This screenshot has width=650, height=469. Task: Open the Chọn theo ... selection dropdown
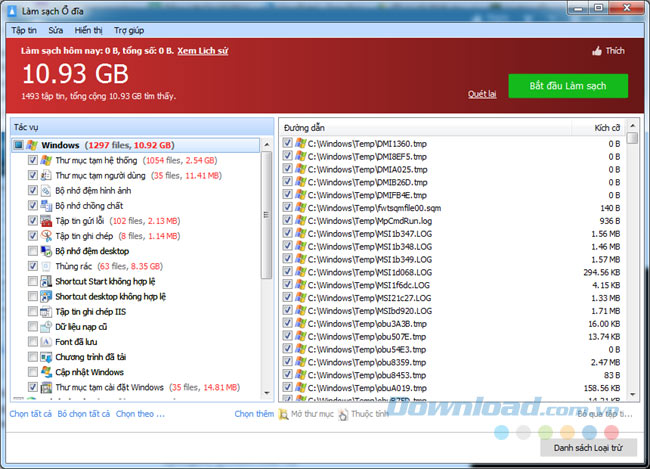point(140,413)
